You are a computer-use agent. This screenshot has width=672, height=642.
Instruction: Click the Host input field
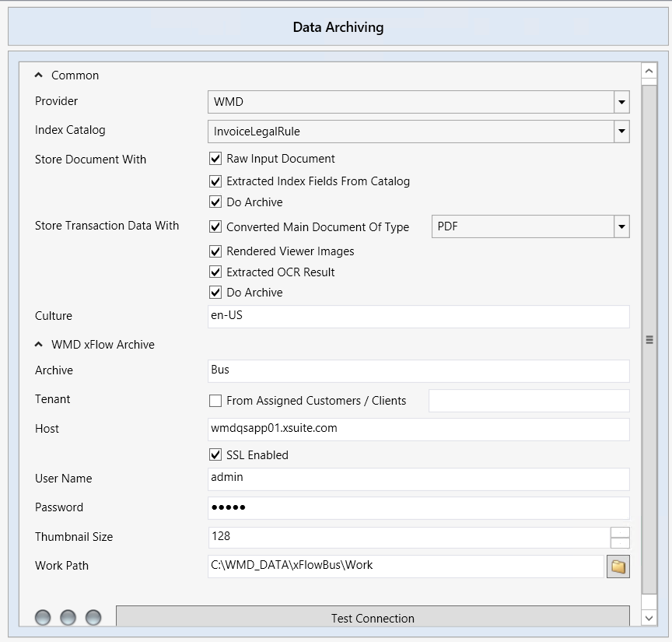tap(418, 429)
